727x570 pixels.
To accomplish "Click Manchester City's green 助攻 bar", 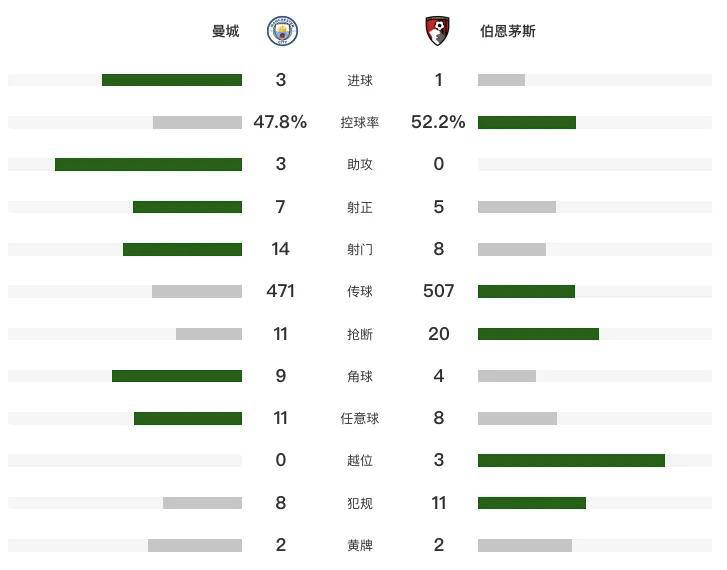I will pos(148,164).
